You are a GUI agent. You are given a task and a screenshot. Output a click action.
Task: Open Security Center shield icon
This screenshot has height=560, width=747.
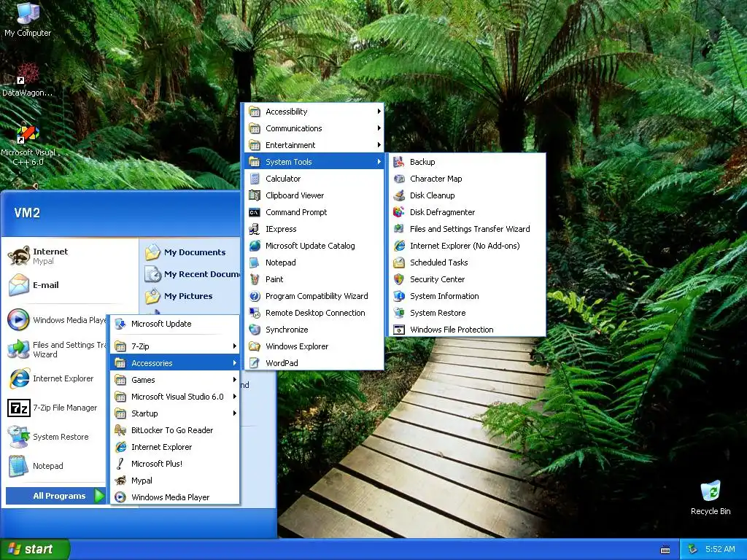coord(399,279)
